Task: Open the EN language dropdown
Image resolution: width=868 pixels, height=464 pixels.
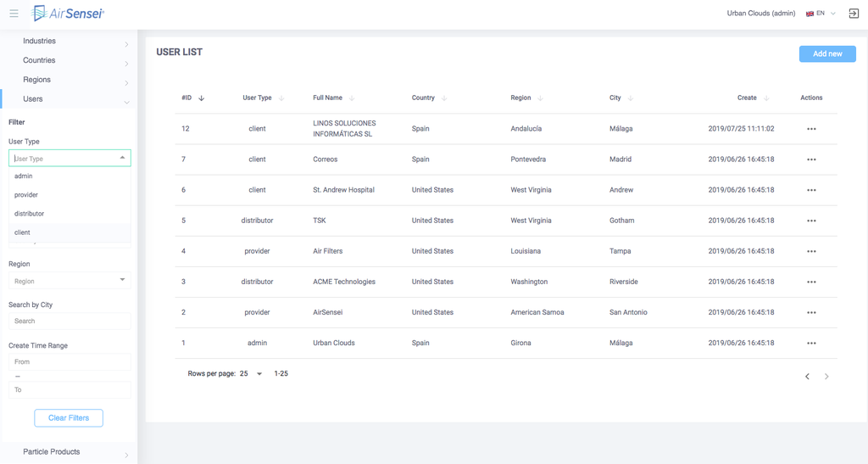Action: [821, 14]
